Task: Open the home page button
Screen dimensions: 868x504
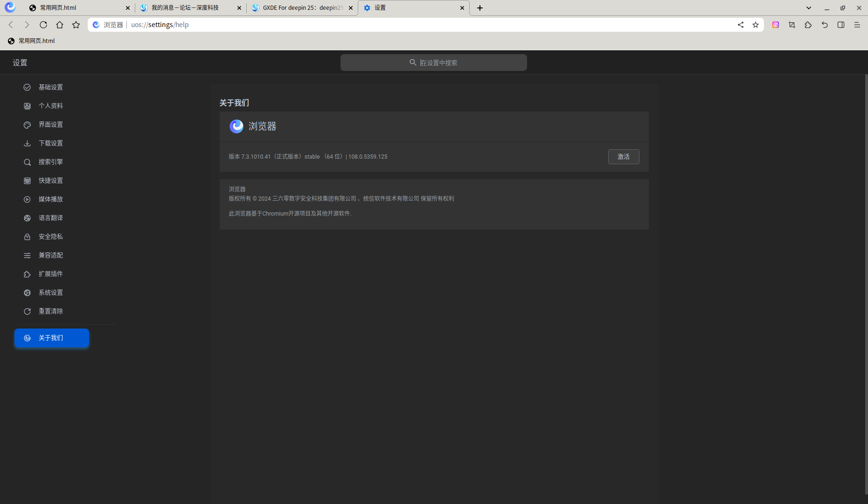Action: pyautogui.click(x=60, y=25)
